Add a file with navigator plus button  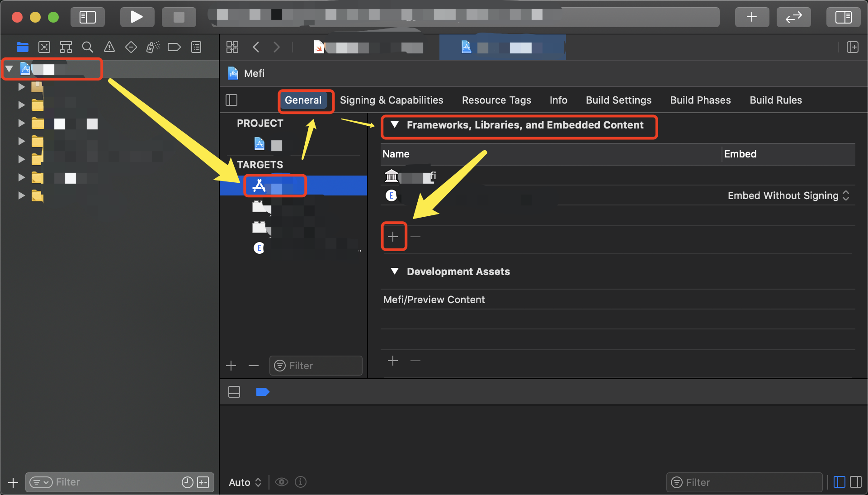tap(13, 483)
